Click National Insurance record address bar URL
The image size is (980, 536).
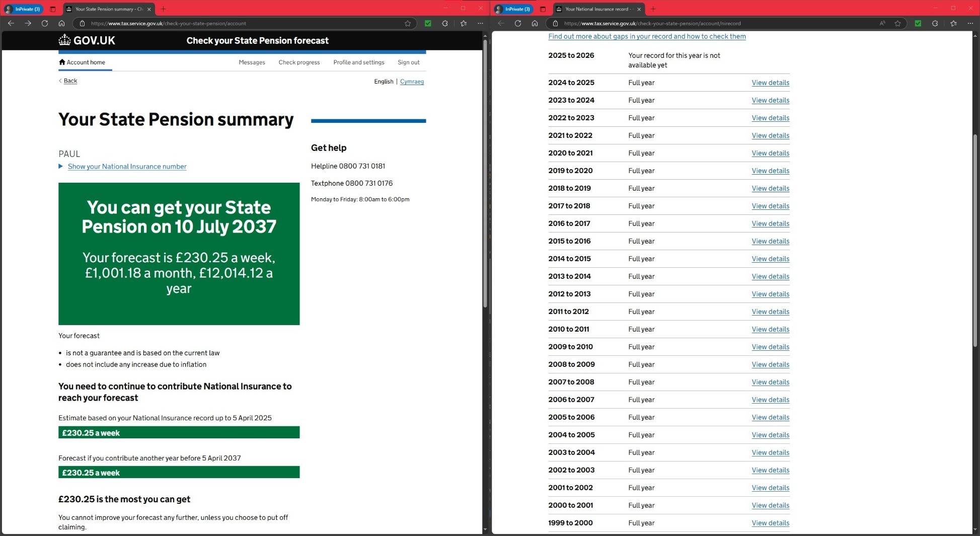pos(652,23)
